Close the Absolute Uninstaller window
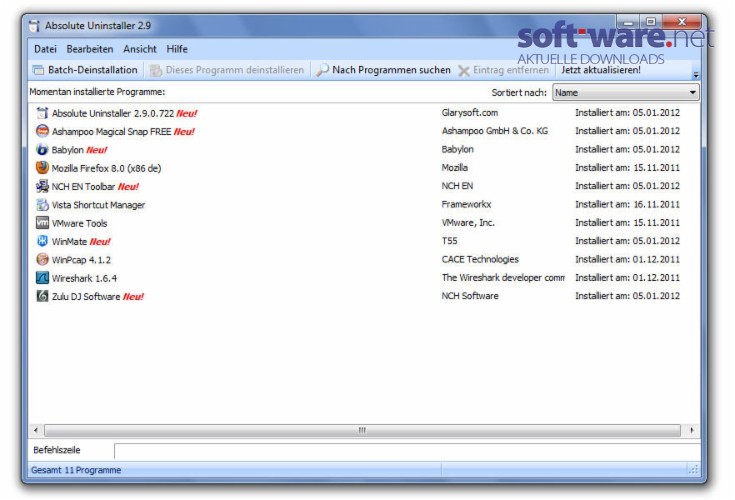Screen dimensions: 735x500 [682, 22]
